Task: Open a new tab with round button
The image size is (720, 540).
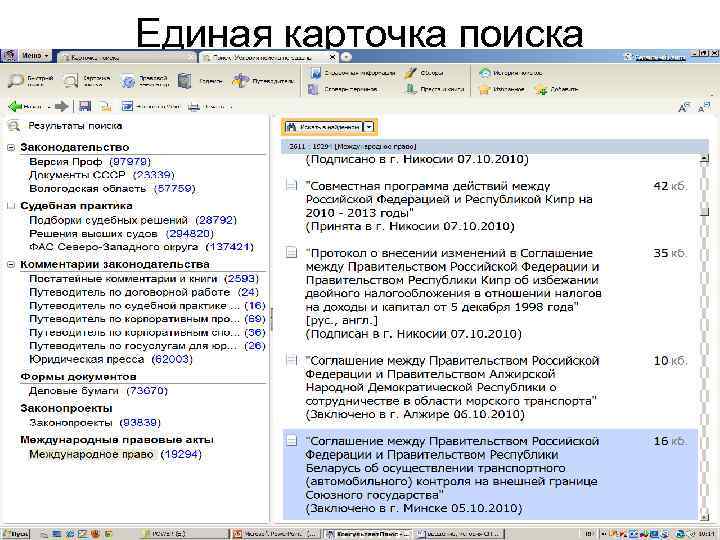Action: tap(346, 57)
